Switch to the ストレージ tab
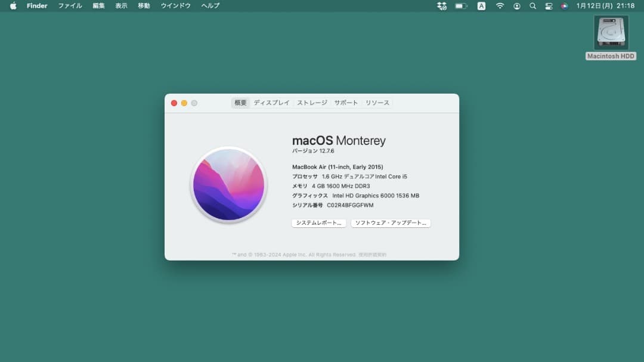Screen dimensions: 644x362 click(312, 103)
